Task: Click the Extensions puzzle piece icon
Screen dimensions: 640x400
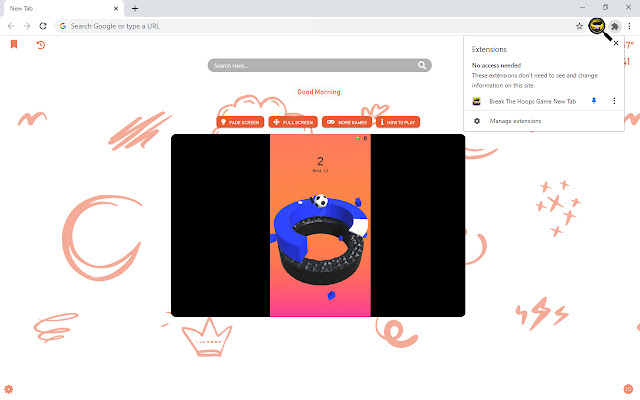Action: [x=615, y=27]
